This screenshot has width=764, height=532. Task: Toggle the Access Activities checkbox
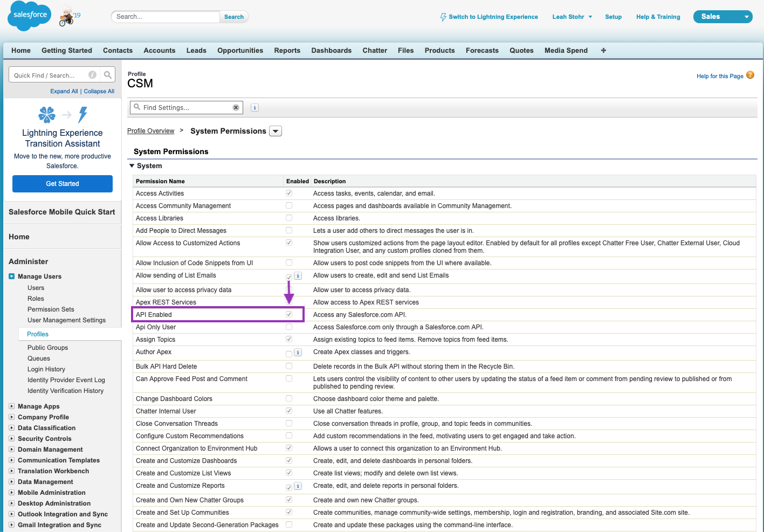(289, 193)
